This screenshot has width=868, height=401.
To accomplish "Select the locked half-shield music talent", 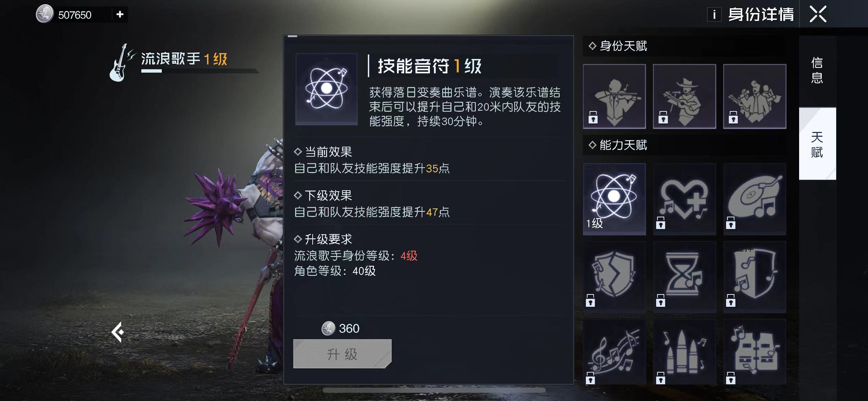I will tap(755, 277).
